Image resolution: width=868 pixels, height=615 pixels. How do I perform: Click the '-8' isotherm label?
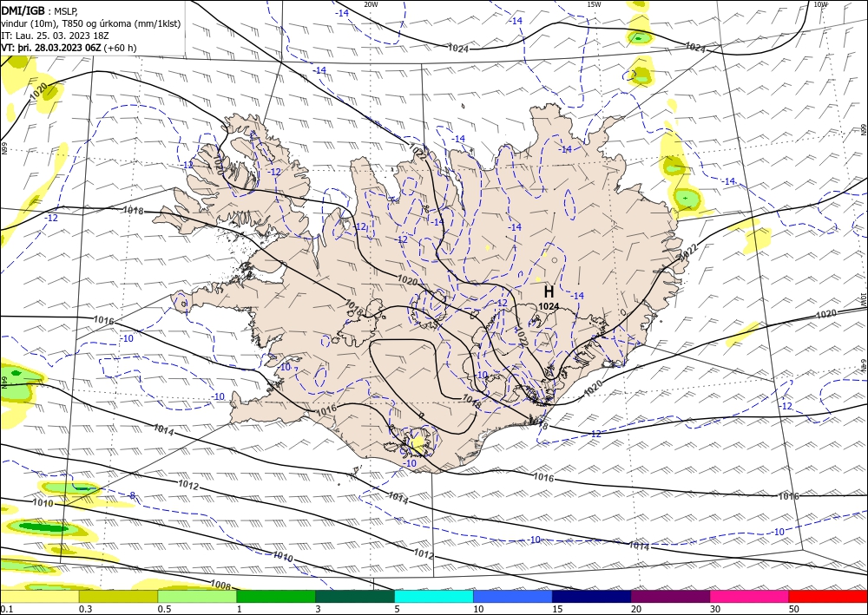click(131, 495)
